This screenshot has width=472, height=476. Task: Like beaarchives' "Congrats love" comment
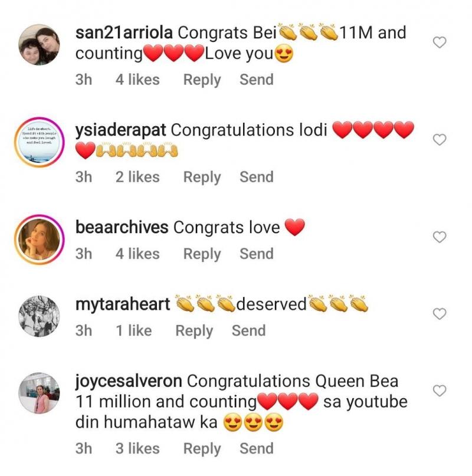[x=440, y=237]
